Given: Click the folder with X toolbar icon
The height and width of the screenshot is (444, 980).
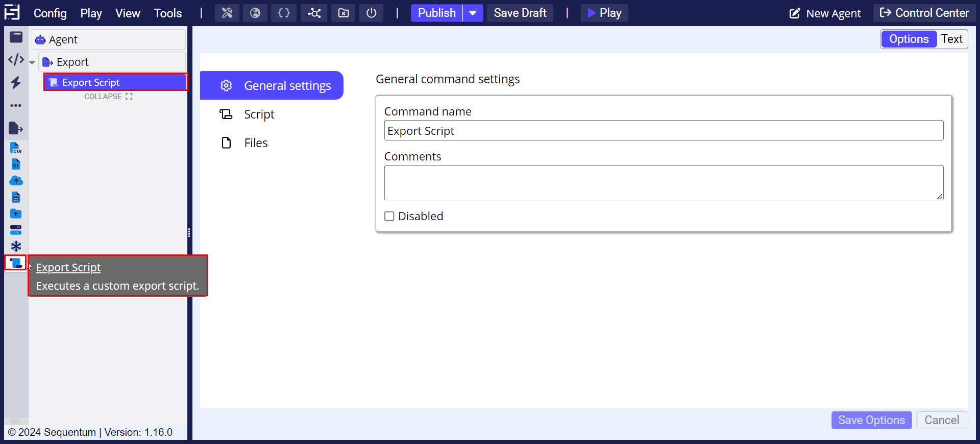Looking at the screenshot, I should click(x=344, y=13).
